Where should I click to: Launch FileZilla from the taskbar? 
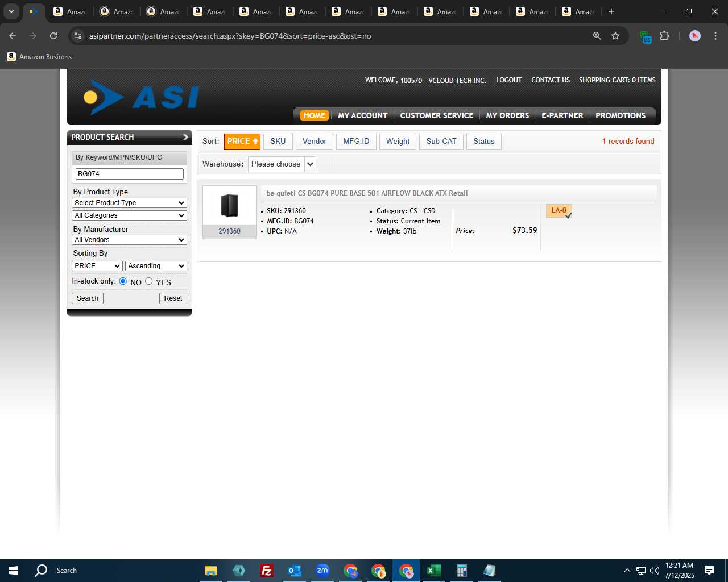pos(266,571)
